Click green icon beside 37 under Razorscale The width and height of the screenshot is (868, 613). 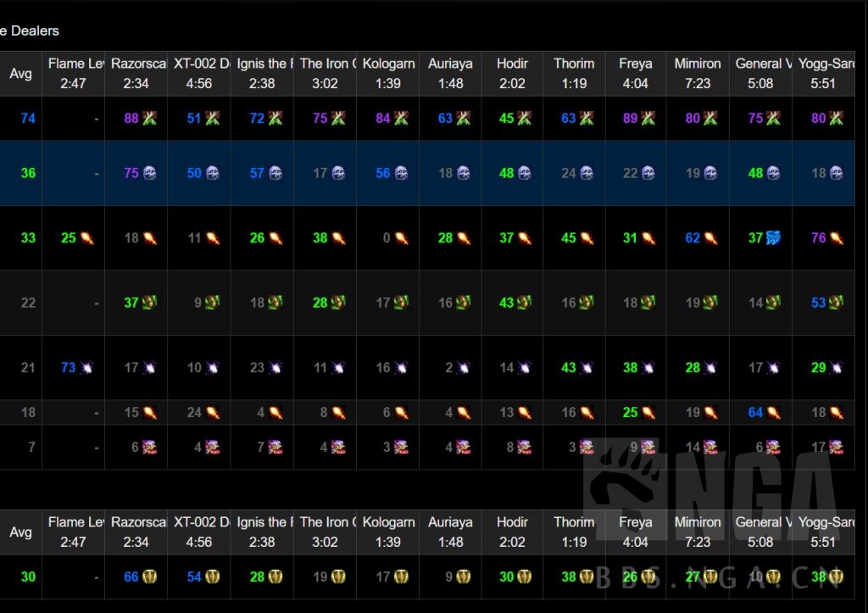pos(149,303)
